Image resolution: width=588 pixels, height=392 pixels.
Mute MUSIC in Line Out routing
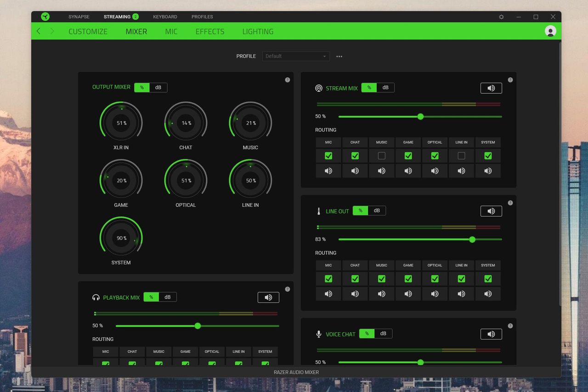[382, 294]
